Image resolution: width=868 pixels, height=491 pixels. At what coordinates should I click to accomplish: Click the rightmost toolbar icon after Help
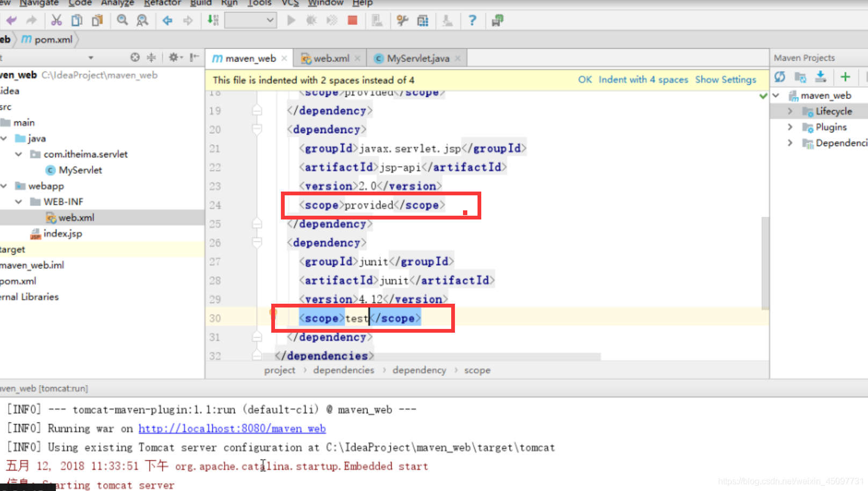coord(497,21)
